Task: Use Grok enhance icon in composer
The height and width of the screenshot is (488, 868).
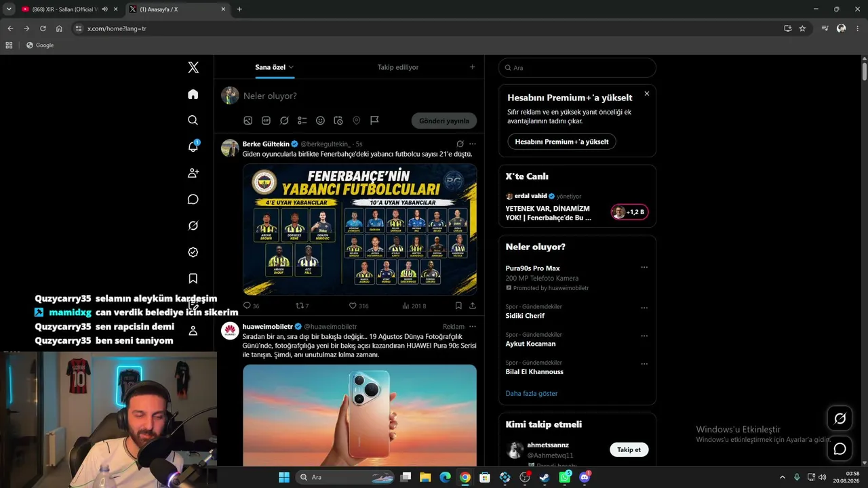Action: (x=284, y=121)
